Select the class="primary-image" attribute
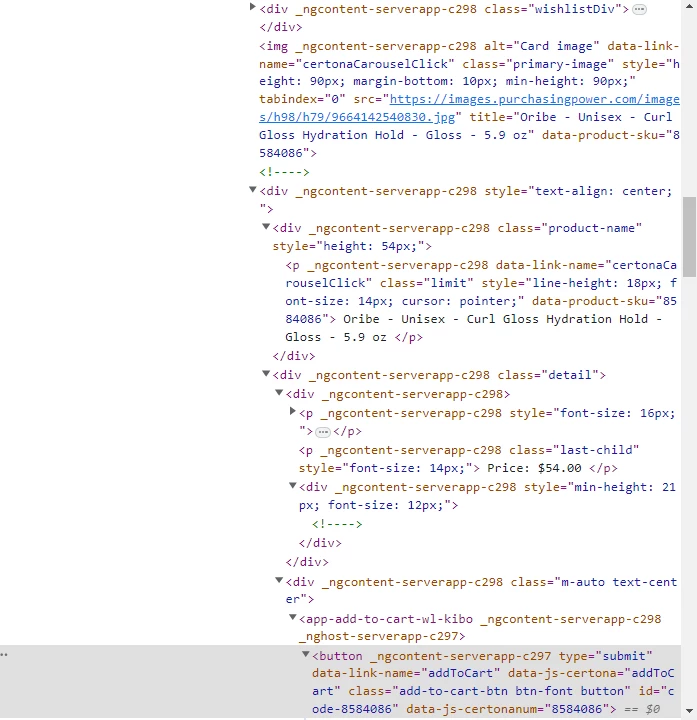Screen dimensions: 697x720 point(538,64)
